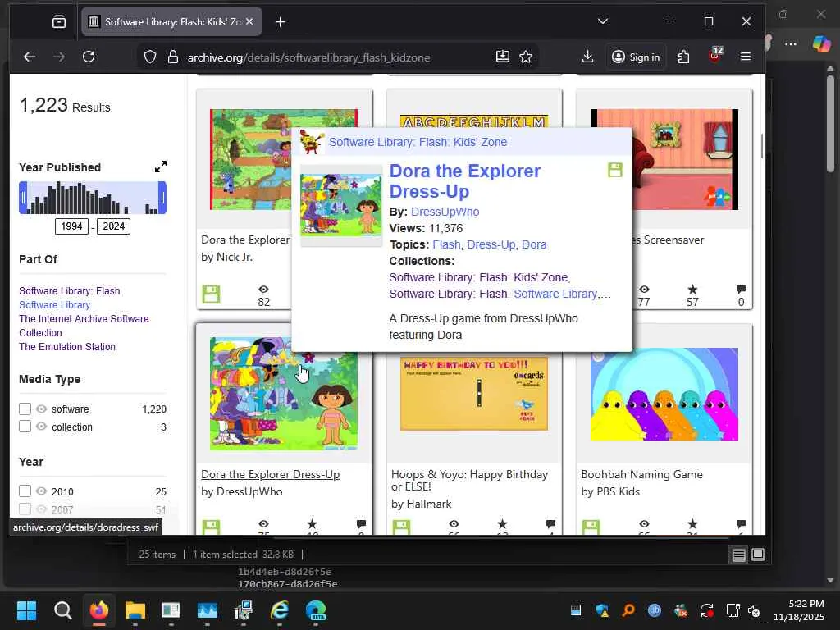
Task: Hide collection results with eye icon
Action: click(x=41, y=427)
